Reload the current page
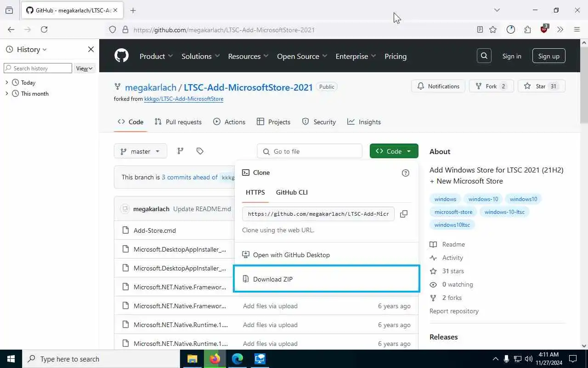Image resolution: width=588 pixels, height=368 pixels. (x=44, y=29)
